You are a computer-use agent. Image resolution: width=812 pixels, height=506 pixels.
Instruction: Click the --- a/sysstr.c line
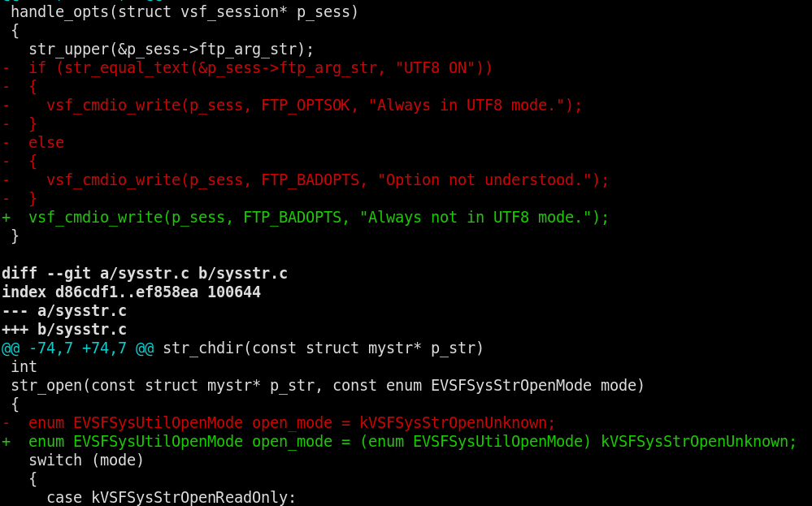tap(64, 311)
